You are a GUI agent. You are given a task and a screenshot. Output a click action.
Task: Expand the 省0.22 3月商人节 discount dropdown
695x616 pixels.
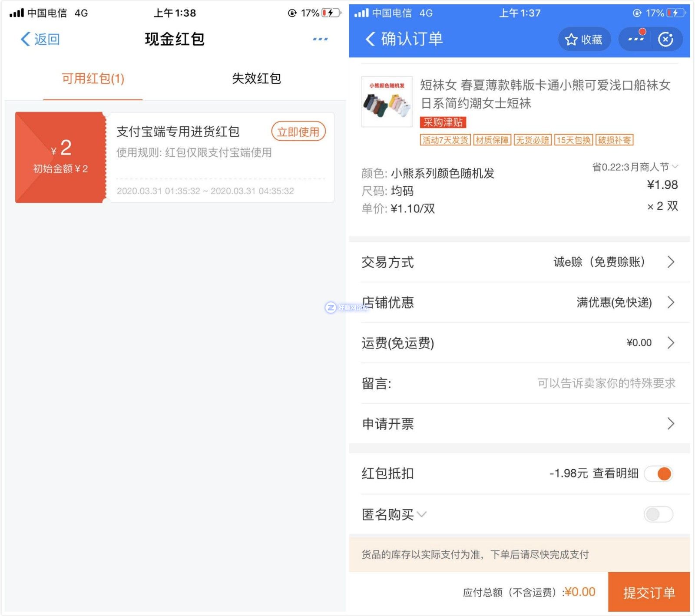[x=675, y=167]
